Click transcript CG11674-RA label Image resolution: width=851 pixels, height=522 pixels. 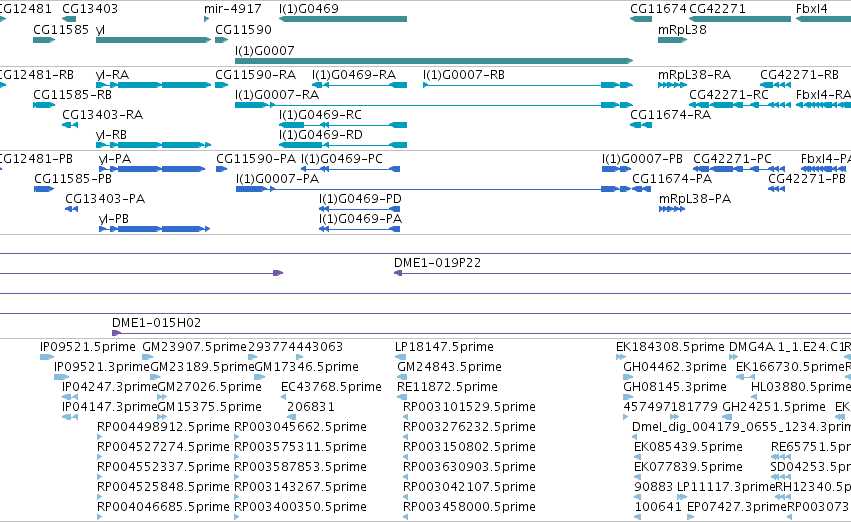[x=670, y=115]
